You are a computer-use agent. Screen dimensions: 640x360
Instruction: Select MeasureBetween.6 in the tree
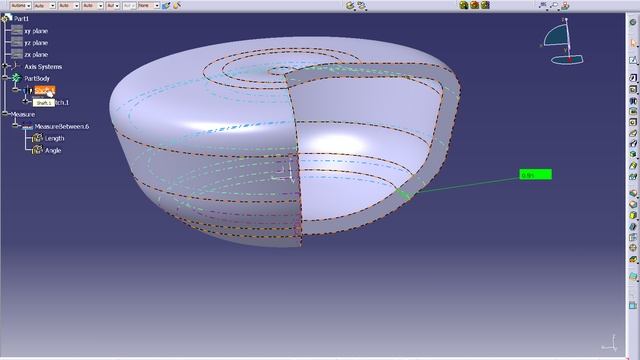62,127
